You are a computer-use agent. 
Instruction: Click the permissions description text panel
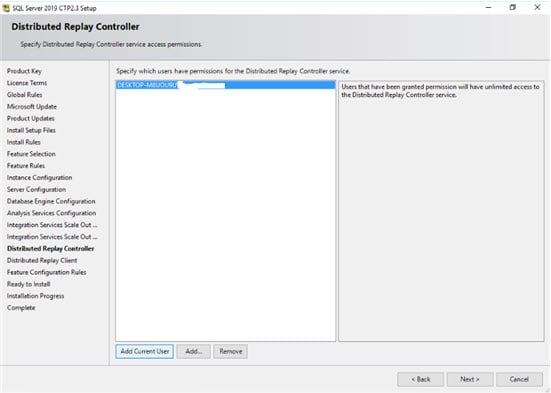tap(441, 211)
